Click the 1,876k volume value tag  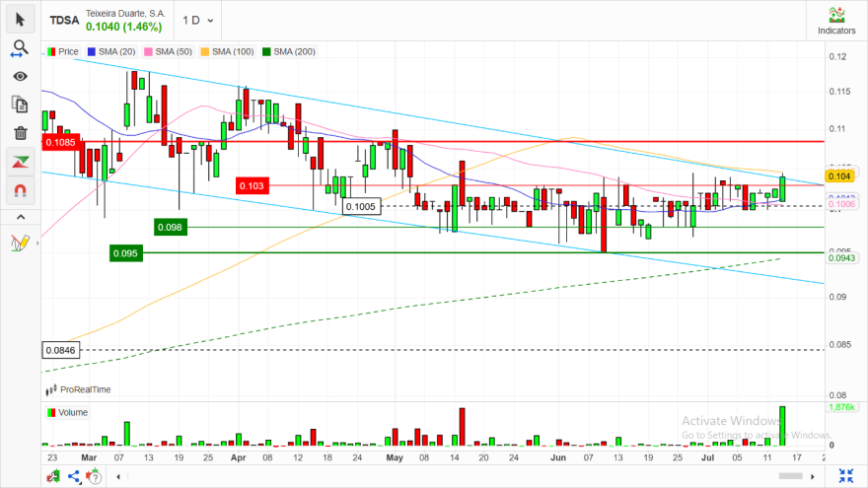coord(842,407)
